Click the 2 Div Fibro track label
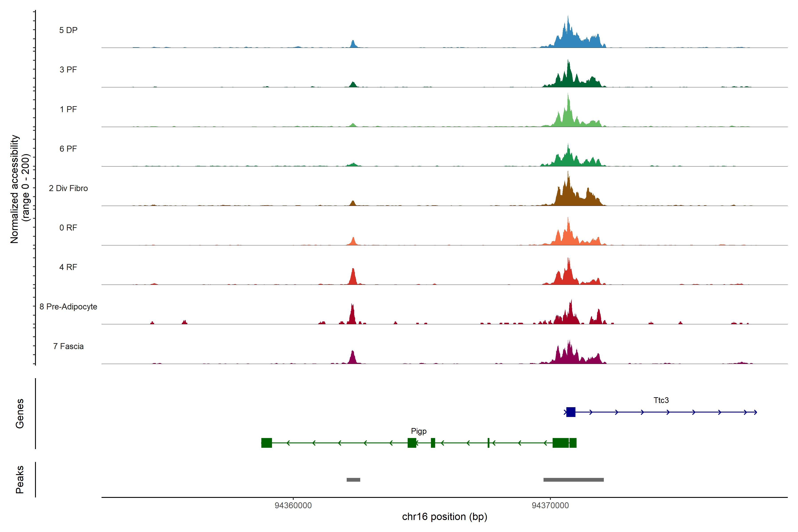The width and height of the screenshot is (798, 532). point(68,188)
